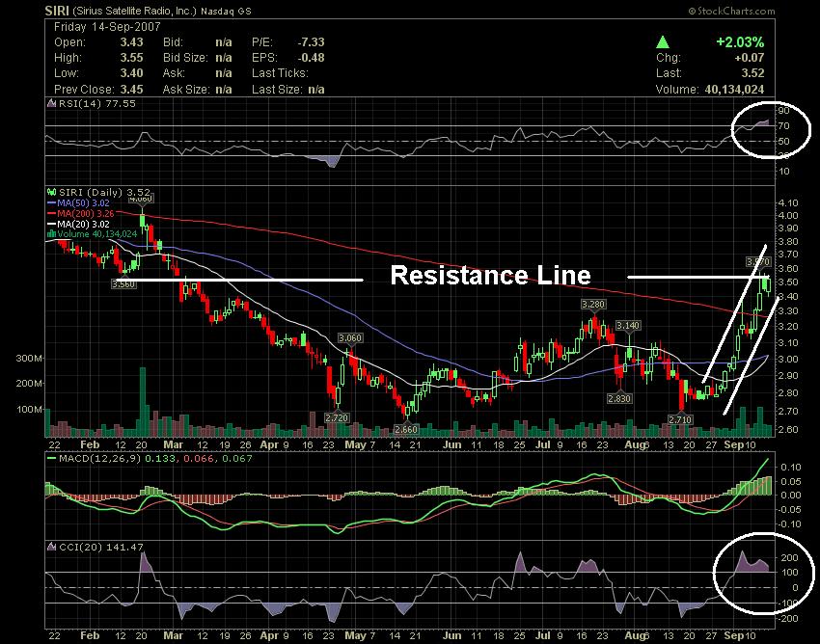Viewport: 820px width, 644px height.
Task: Click the 2.830 price tag
Action: click(x=619, y=398)
